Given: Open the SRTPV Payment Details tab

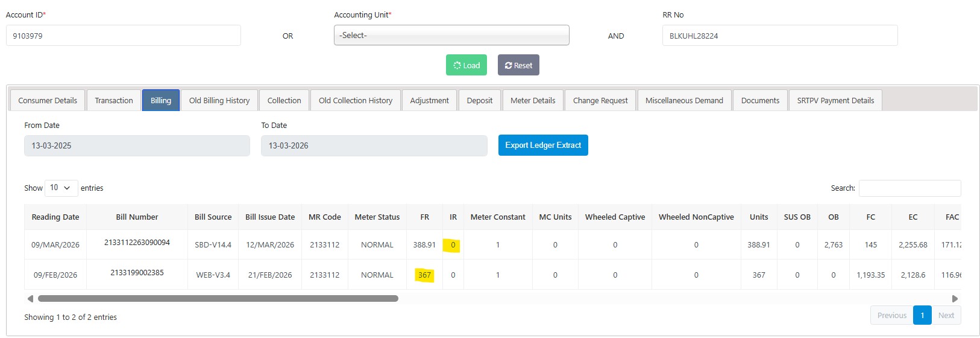Looking at the screenshot, I should pyautogui.click(x=835, y=100).
